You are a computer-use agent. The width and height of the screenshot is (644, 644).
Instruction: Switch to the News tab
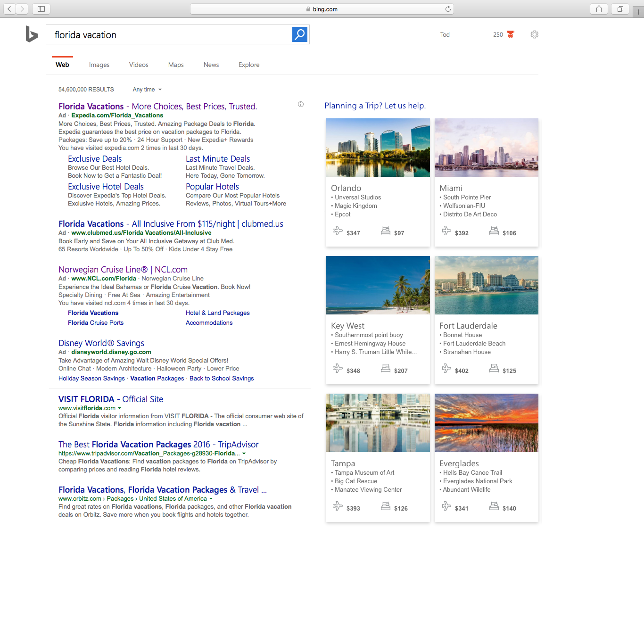pyautogui.click(x=211, y=65)
